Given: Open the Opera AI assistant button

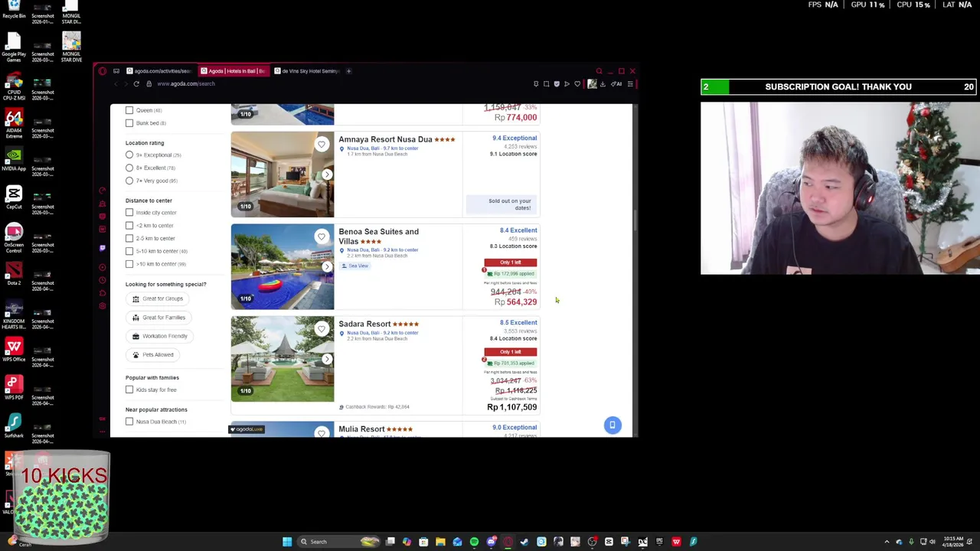Looking at the screenshot, I should (616, 84).
